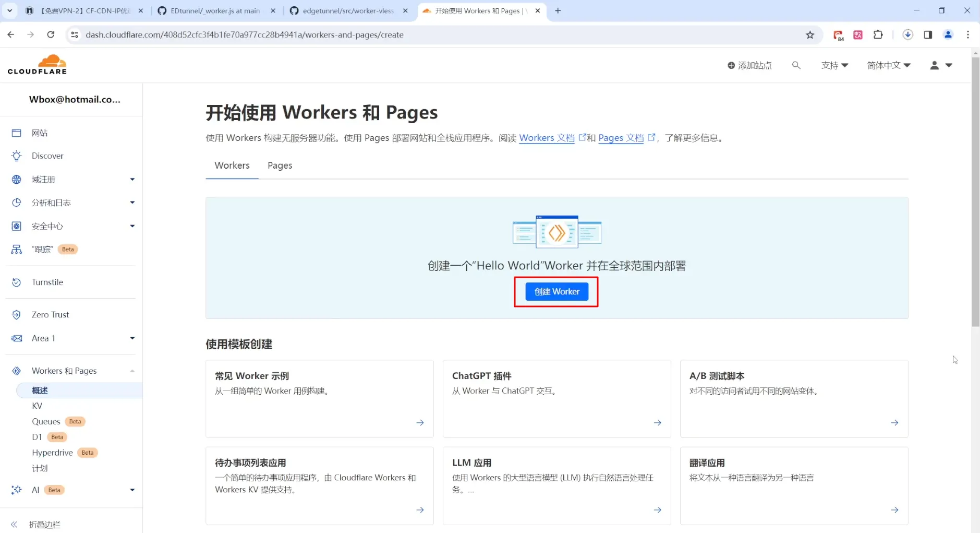The height and width of the screenshot is (533, 980).
Task: Click the AI sparkle icon
Action: (x=17, y=490)
